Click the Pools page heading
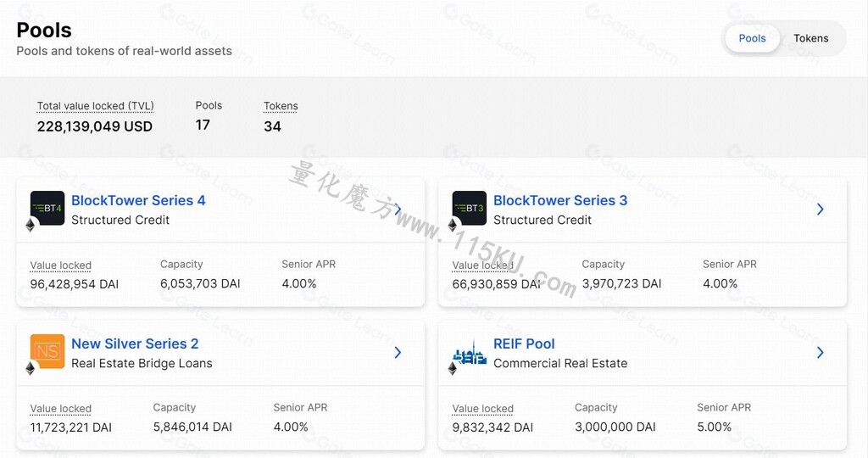 pyautogui.click(x=44, y=30)
